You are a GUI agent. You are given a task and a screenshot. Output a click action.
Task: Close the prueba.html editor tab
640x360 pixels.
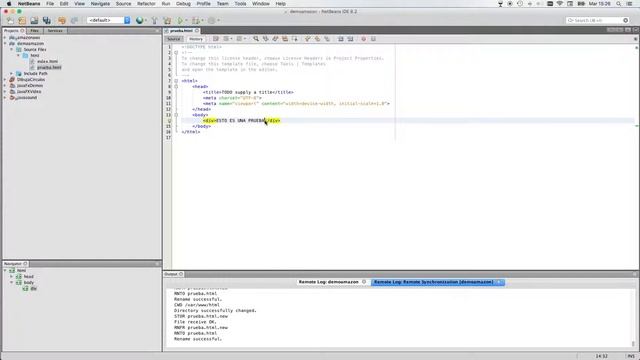197,31
